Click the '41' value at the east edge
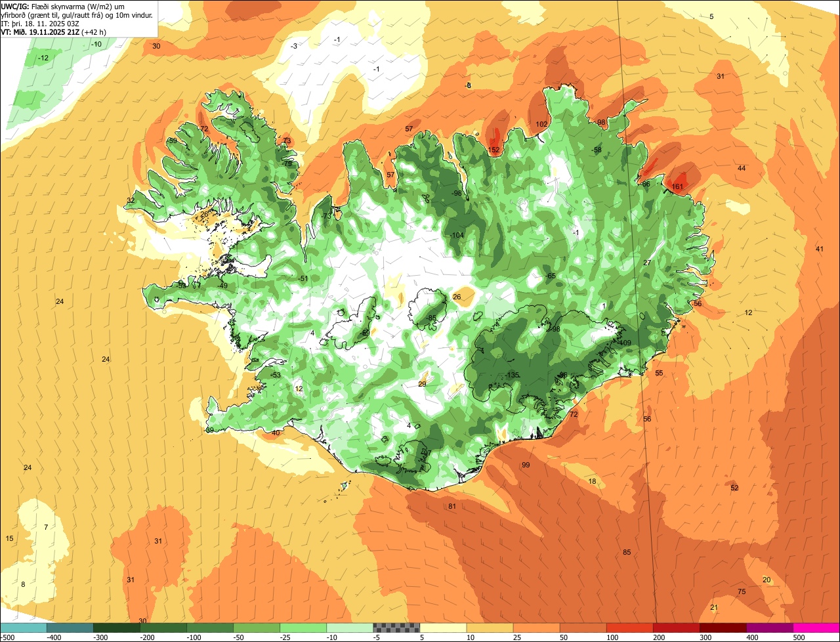 (x=820, y=249)
